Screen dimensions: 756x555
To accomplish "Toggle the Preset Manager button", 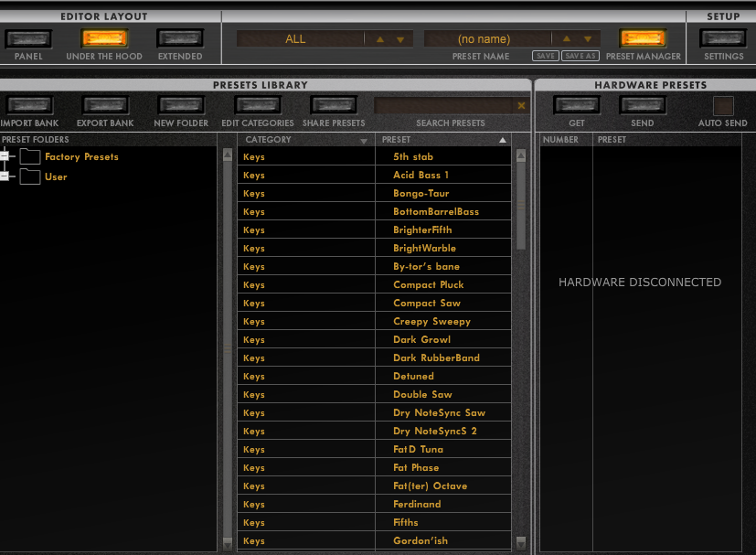I will coord(643,38).
